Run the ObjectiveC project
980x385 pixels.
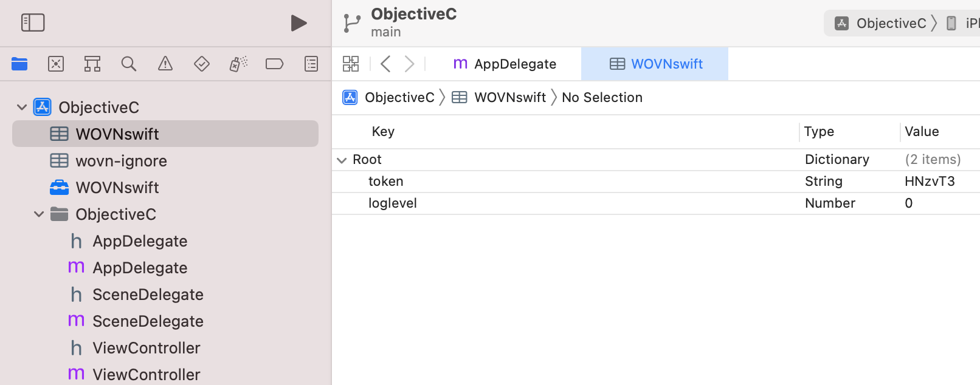298,23
